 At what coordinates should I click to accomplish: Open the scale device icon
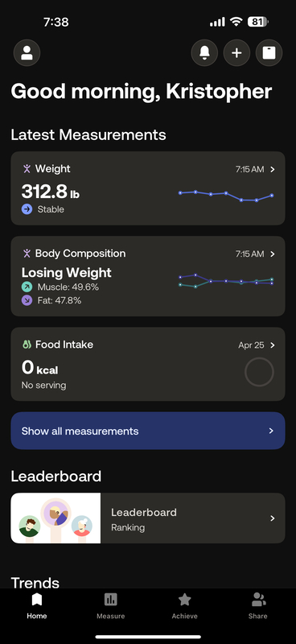pyautogui.click(x=269, y=52)
